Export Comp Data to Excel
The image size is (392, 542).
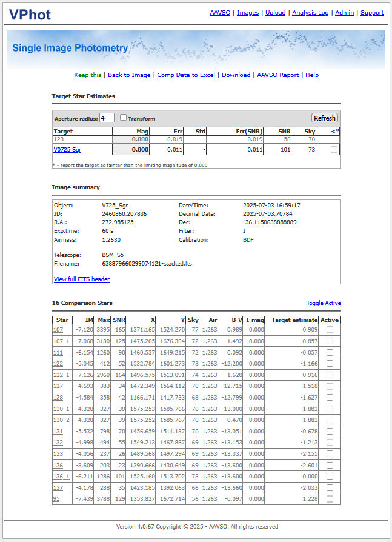point(186,75)
